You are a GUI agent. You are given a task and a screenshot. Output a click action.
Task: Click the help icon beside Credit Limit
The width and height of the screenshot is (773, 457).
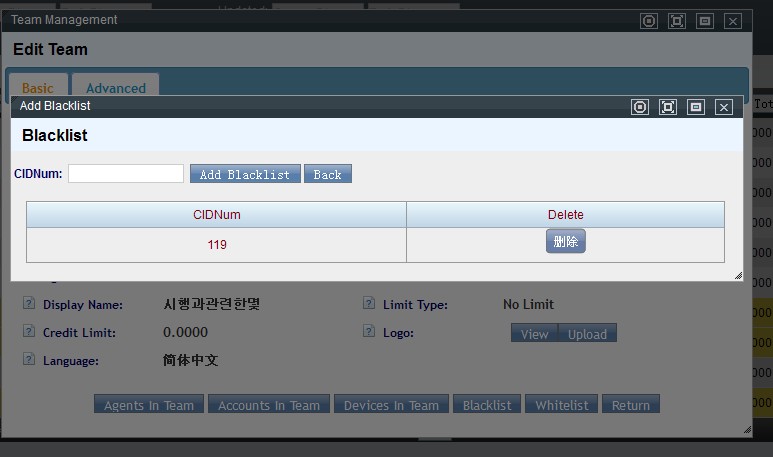(x=29, y=332)
